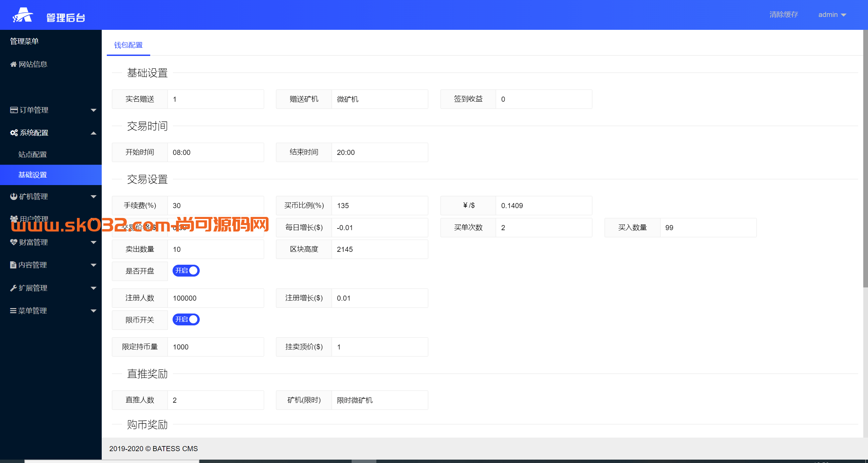868x463 pixels.
Task: Expand the 扩展管理 menu arrow
Action: point(94,288)
